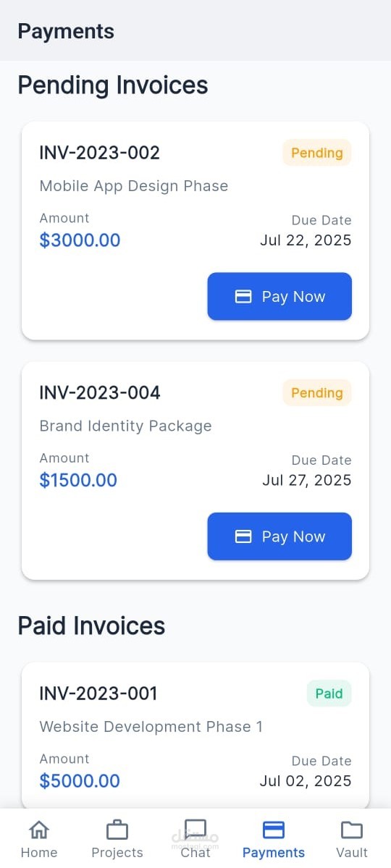The image size is (391, 868).
Task: Open the Chat bubble icon
Action: point(195,830)
